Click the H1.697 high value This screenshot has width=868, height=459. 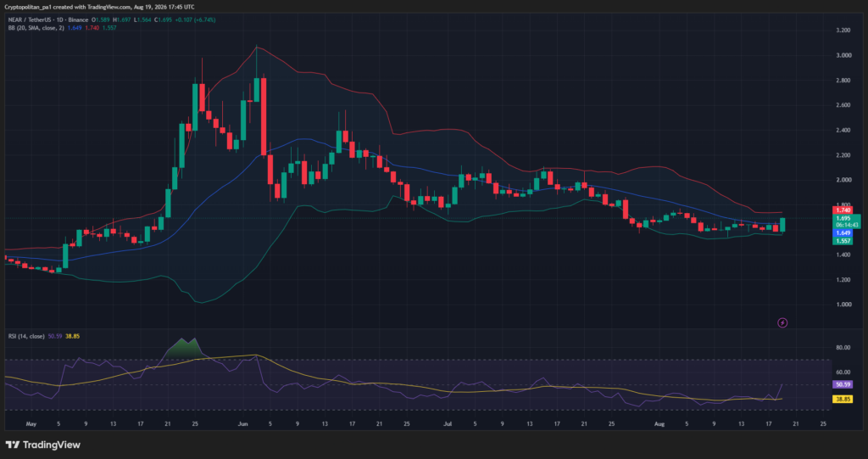tap(123, 20)
